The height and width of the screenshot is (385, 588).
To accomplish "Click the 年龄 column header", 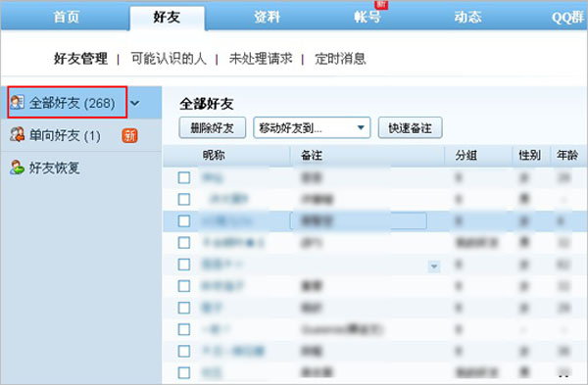I will 567,155.
